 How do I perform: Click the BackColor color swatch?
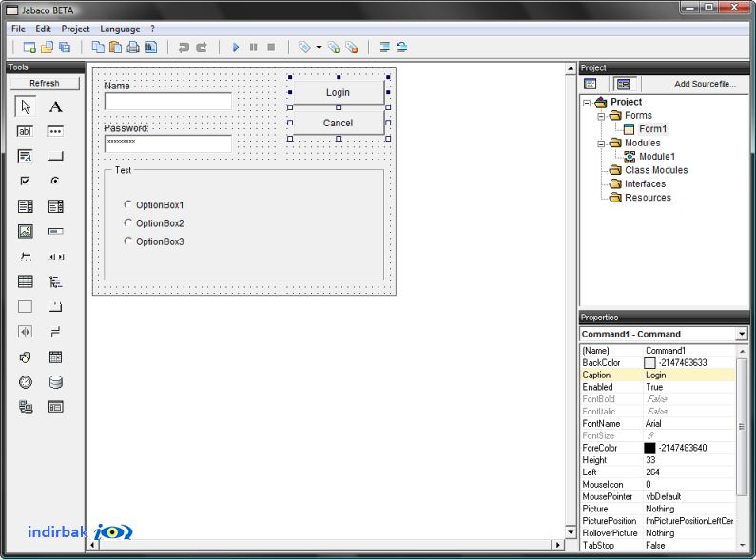click(x=649, y=363)
